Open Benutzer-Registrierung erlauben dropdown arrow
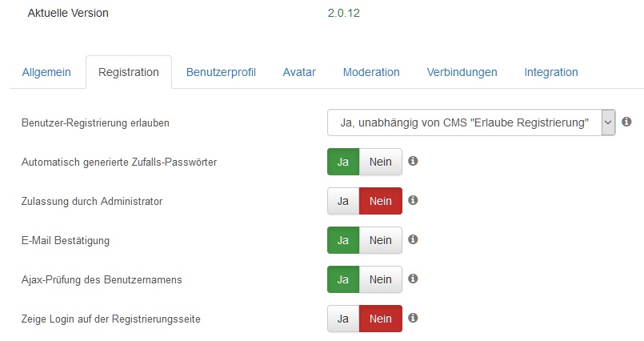 click(x=608, y=122)
